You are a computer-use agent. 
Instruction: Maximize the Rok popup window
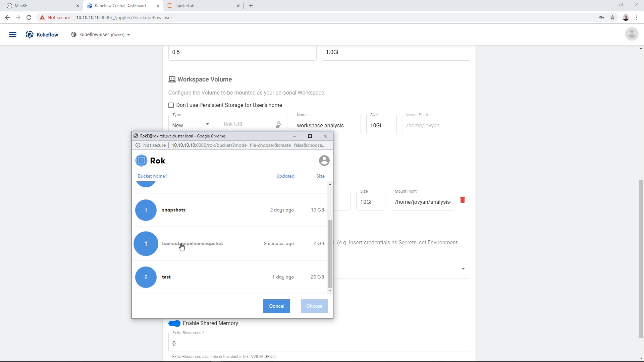point(310,136)
